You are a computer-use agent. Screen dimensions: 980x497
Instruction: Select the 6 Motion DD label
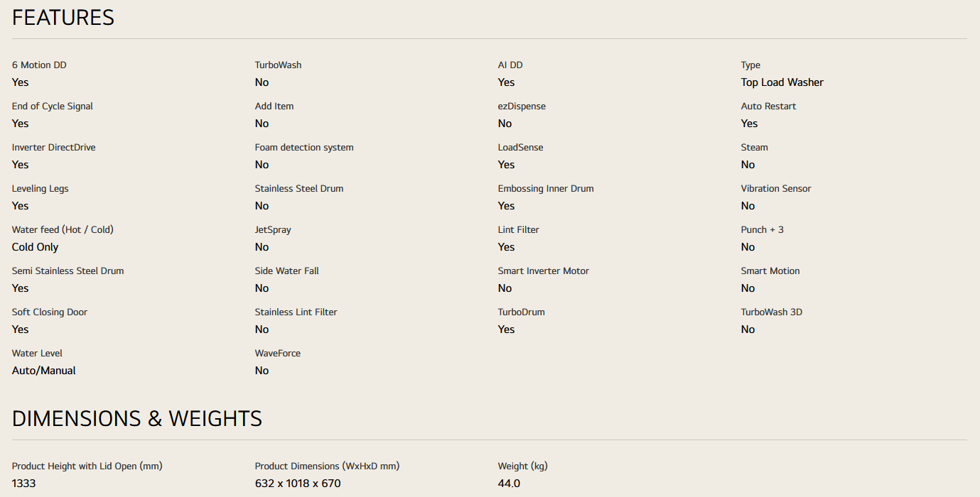39,65
